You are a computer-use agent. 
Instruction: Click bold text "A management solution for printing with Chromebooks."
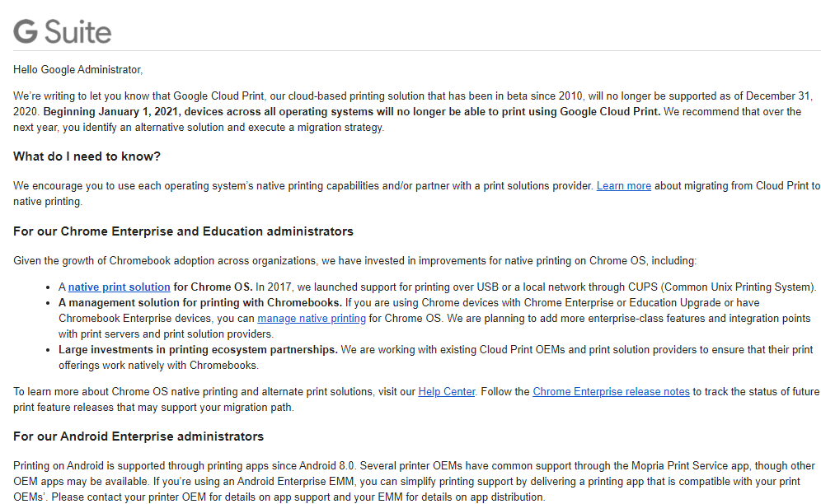[x=200, y=302]
